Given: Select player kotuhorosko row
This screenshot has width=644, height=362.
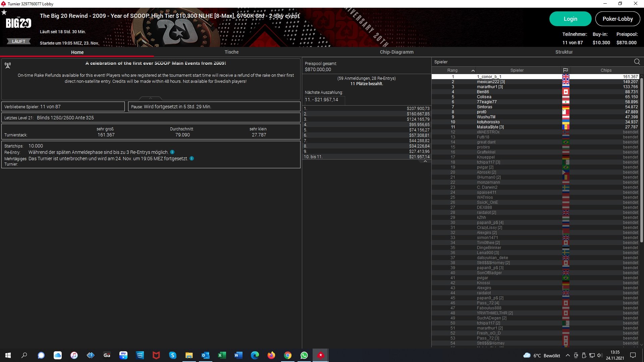Looking at the screenshot, I should pyautogui.click(x=535, y=122).
